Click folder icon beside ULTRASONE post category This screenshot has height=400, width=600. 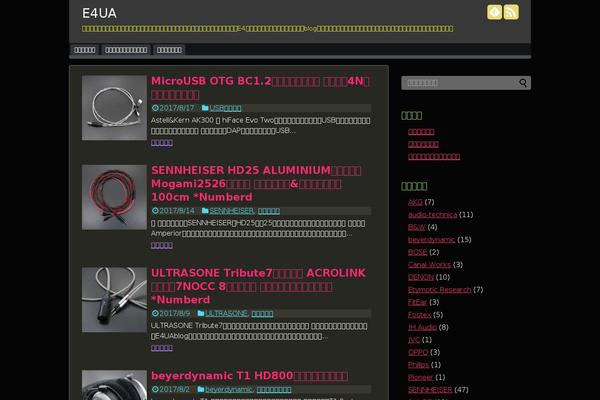201,313
